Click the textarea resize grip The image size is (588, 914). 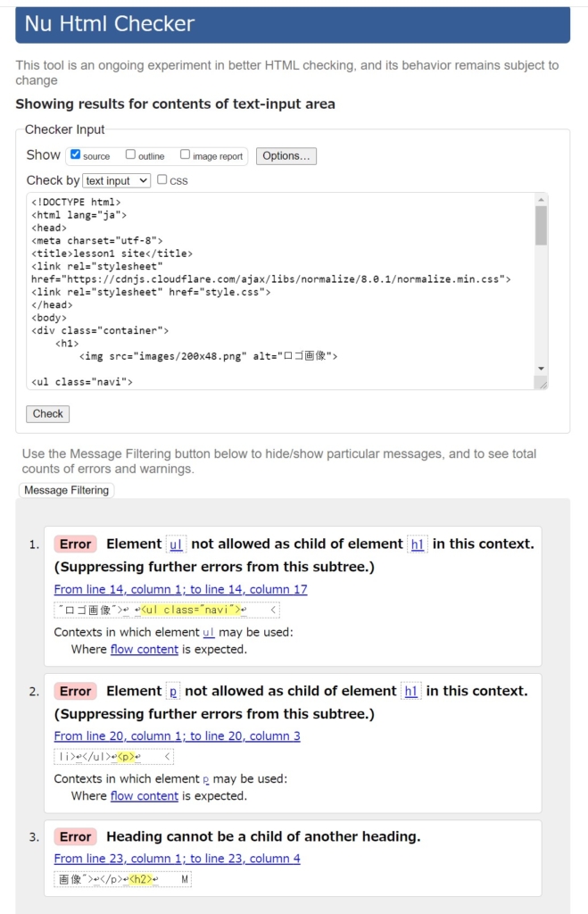coord(542,383)
